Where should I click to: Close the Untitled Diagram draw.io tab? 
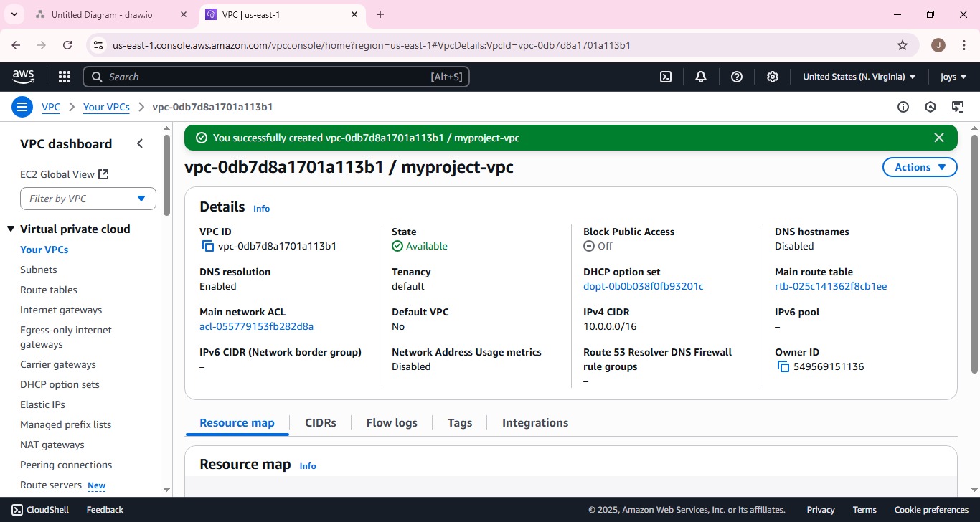coord(184,14)
